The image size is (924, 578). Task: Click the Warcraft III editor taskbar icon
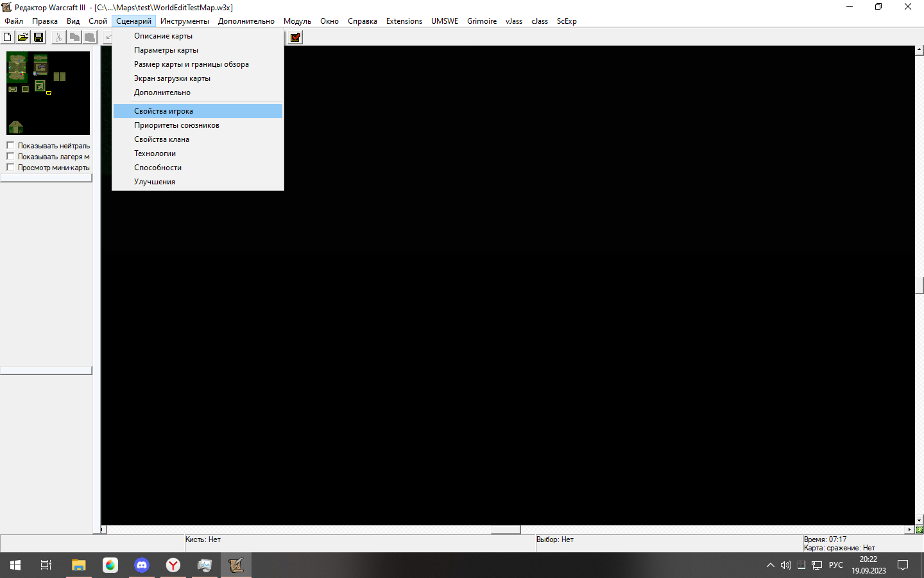[x=236, y=565]
